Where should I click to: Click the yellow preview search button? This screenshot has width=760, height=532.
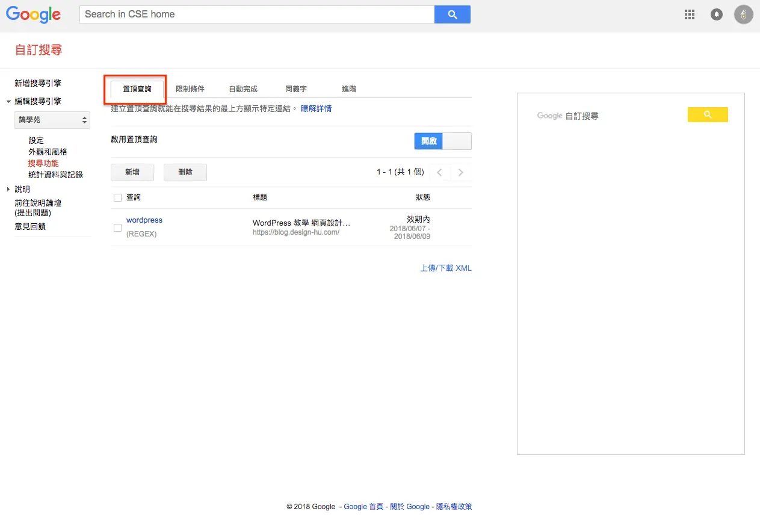(x=708, y=114)
